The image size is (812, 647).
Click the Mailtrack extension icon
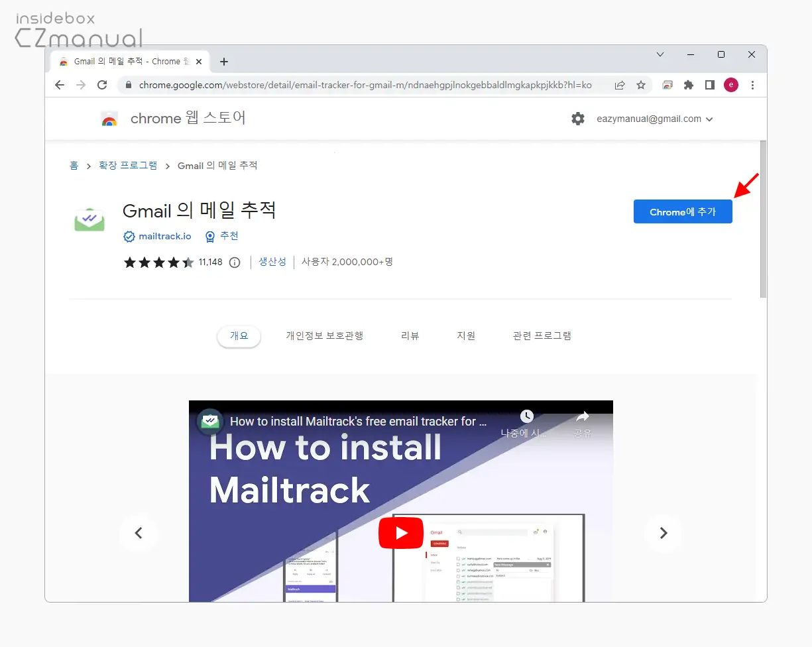click(x=89, y=219)
